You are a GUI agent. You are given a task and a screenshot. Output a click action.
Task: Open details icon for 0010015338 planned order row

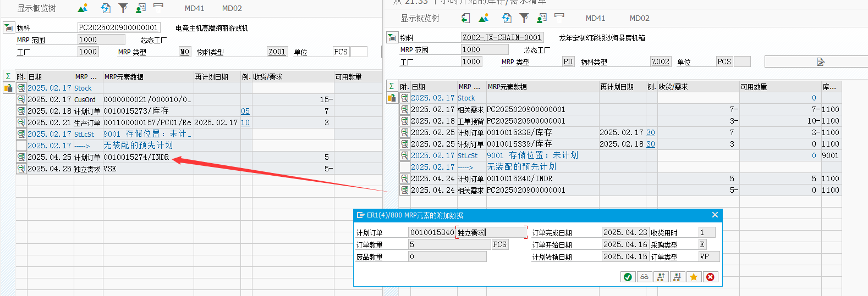[x=404, y=132]
